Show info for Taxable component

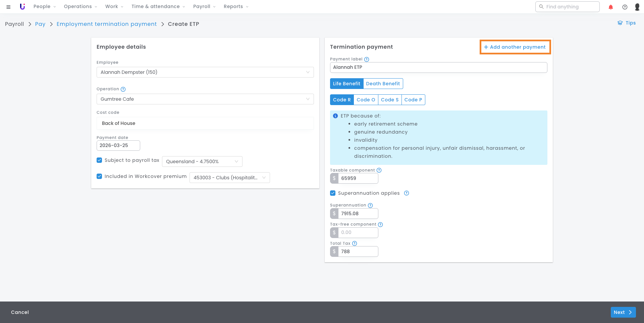(379, 170)
